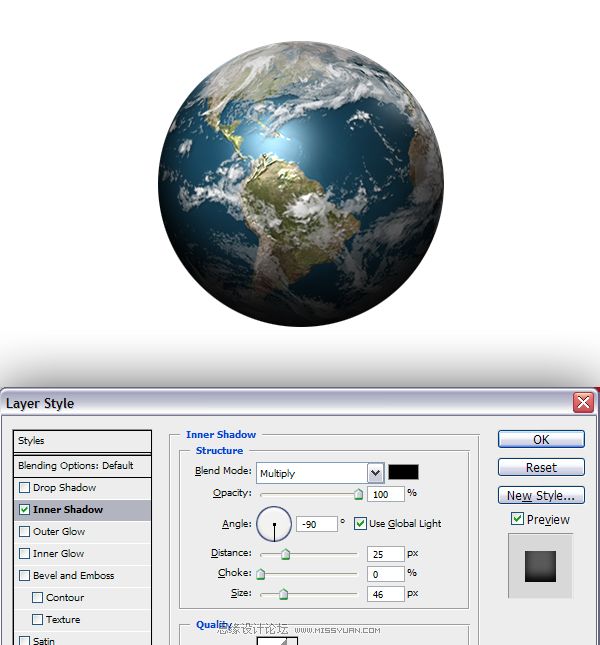Screen dimensions: 600x645
Task: Enable the Inner Glow checkbox
Action: click(x=25, y=553)
